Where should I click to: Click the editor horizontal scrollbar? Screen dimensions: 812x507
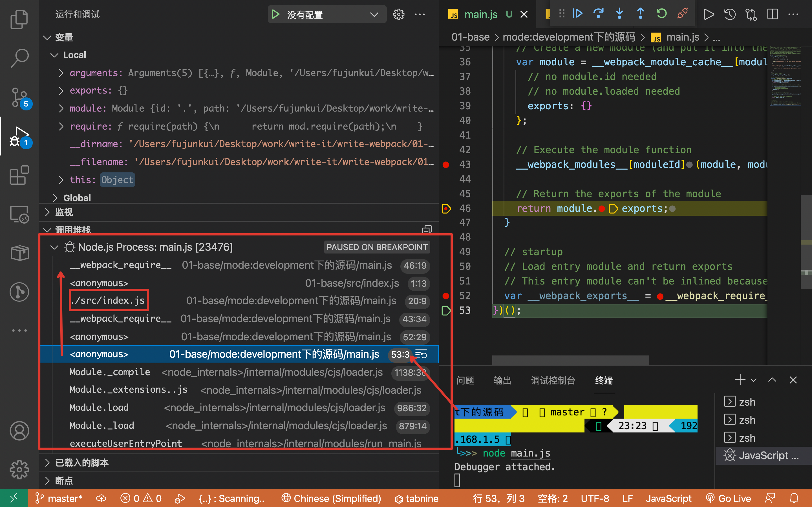(570, 360)
